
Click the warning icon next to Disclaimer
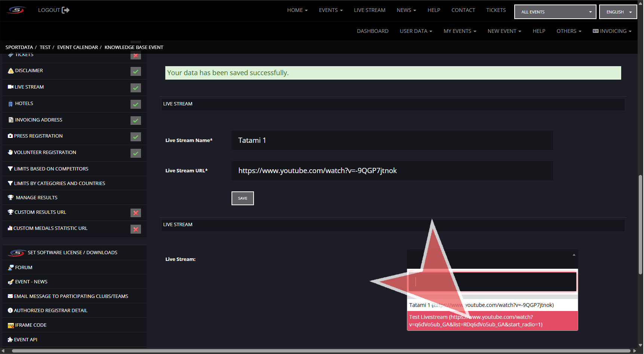11,71
